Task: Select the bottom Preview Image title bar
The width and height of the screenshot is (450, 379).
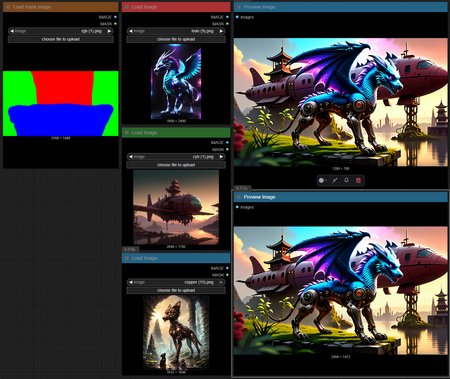Action: (341, 197)
